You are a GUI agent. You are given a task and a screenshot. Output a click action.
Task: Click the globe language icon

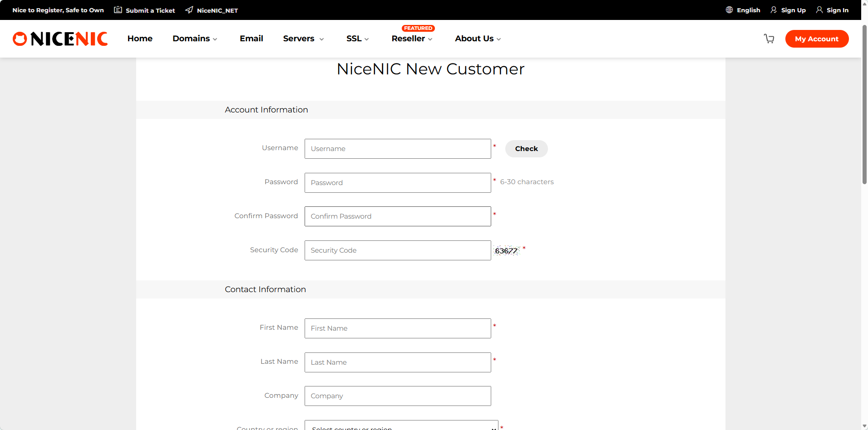pos(729,10)
